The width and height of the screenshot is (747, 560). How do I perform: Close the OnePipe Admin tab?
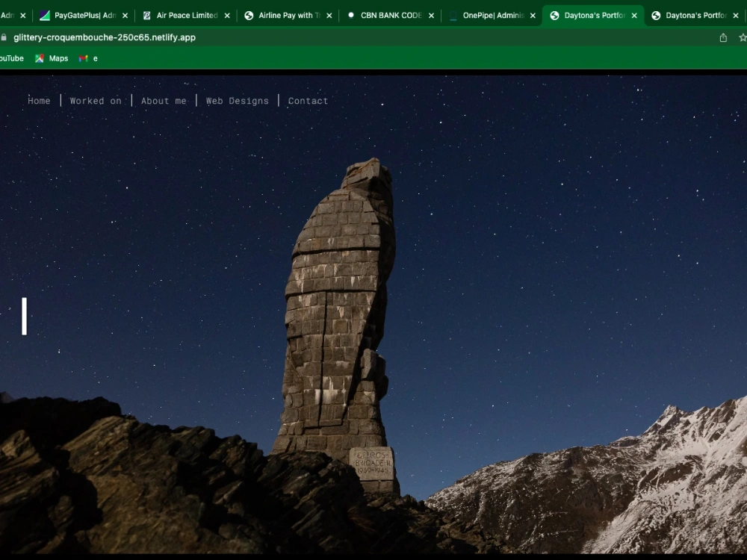pos(533,16)
